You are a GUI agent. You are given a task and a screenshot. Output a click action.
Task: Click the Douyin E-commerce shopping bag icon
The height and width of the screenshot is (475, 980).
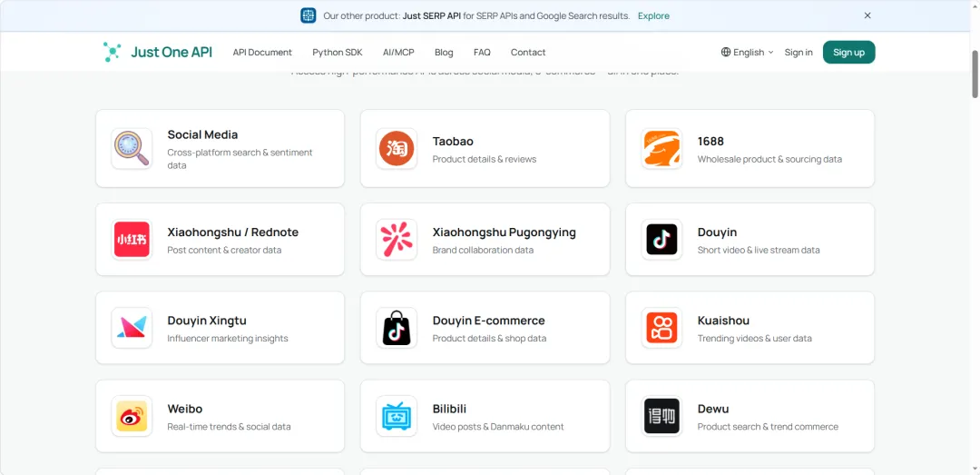tap(397, 327)
